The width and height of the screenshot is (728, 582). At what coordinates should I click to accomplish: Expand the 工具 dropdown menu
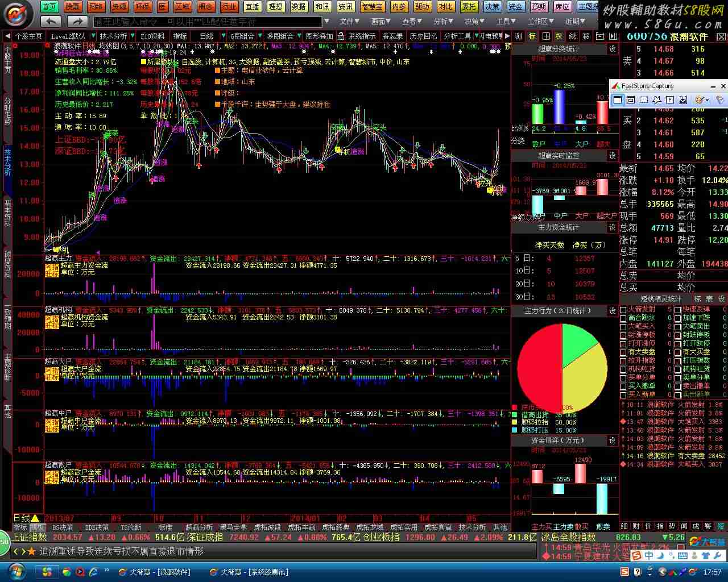[506, 22]
